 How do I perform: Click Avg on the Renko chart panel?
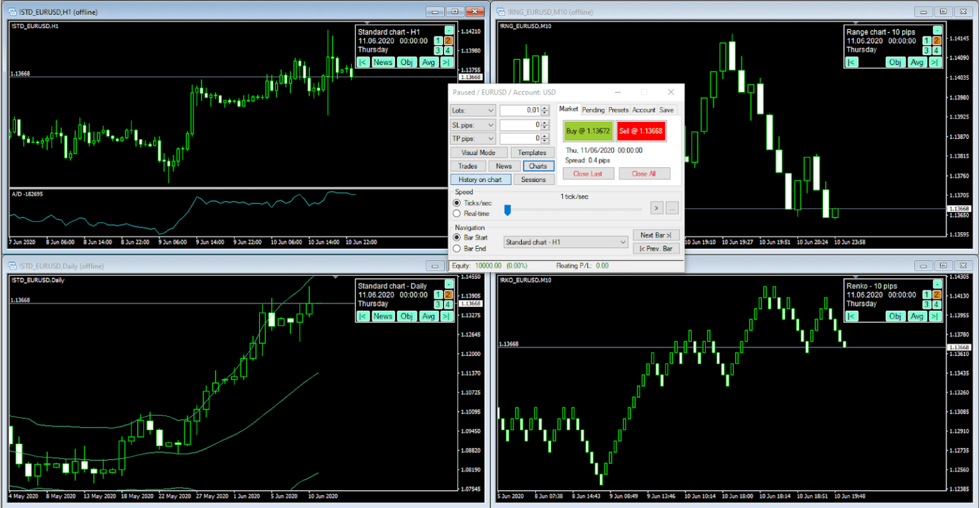pyautogui.click(x=917, y=316)
